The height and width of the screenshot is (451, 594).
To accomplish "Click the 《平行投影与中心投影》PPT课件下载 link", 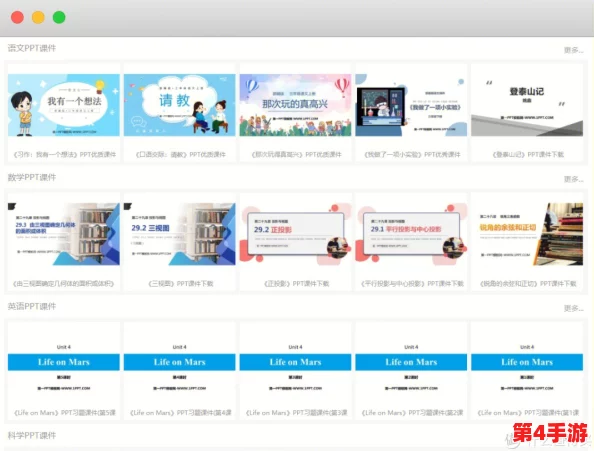I will pyautogui.click(x=412, y=284).
